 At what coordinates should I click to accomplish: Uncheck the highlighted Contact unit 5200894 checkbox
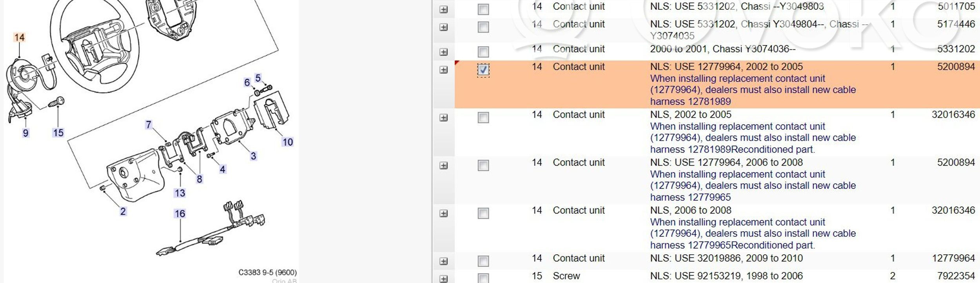[483, 70]
